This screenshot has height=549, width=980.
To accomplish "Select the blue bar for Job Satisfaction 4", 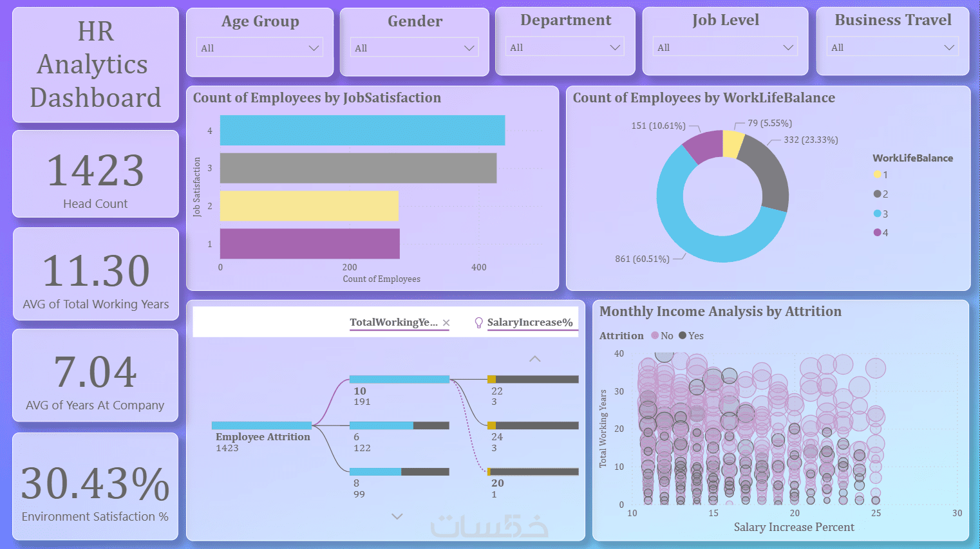I will tap(363, 131).
